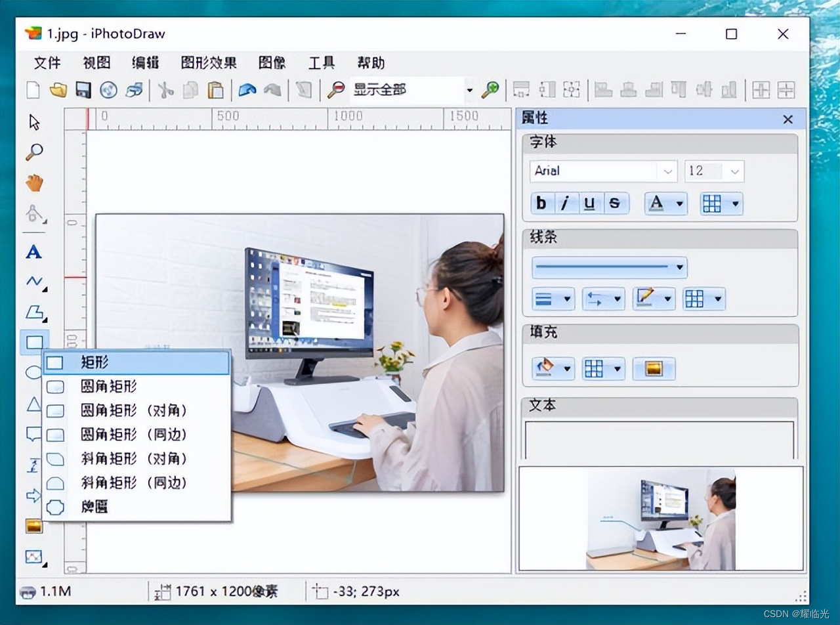The height and width of the screenshot is (625, 840).
Task: Click the copy icon in the toolbar
Action: [x=190, y=90]
